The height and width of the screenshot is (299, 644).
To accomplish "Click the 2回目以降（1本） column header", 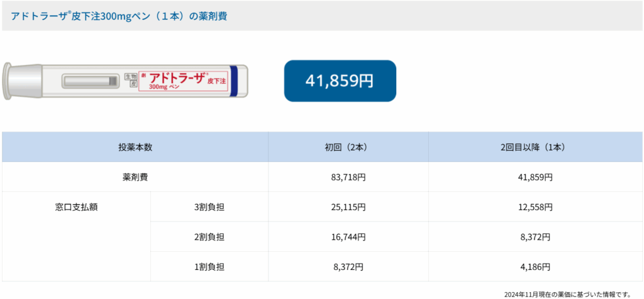I will click(x=535, y=147).
